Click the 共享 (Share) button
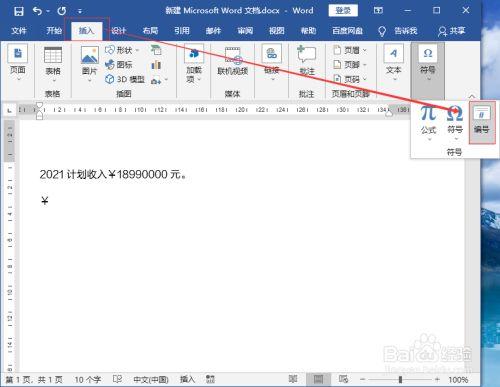Image resolution: width=500 pixels, height=387 pixels. [x=451, y=31]
